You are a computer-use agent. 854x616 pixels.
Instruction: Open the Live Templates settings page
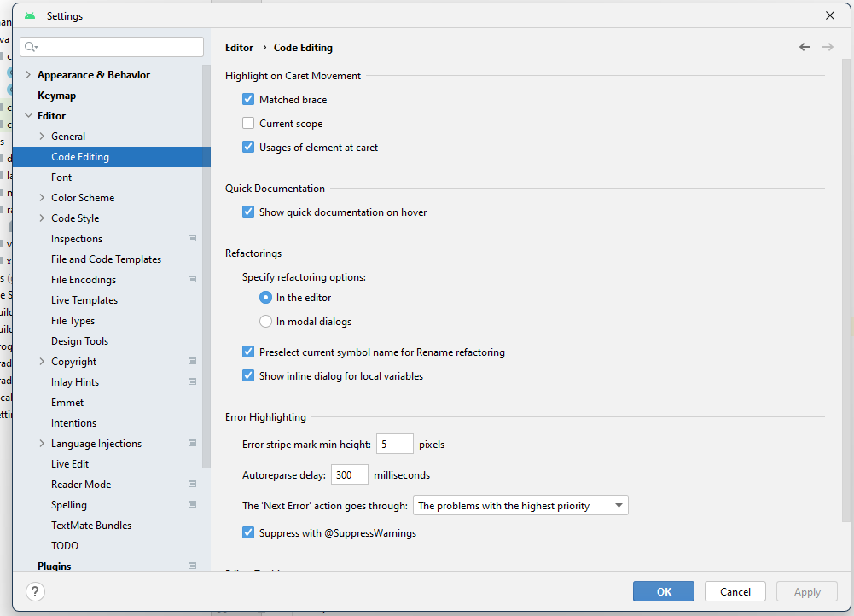click(x=84, y=300)
